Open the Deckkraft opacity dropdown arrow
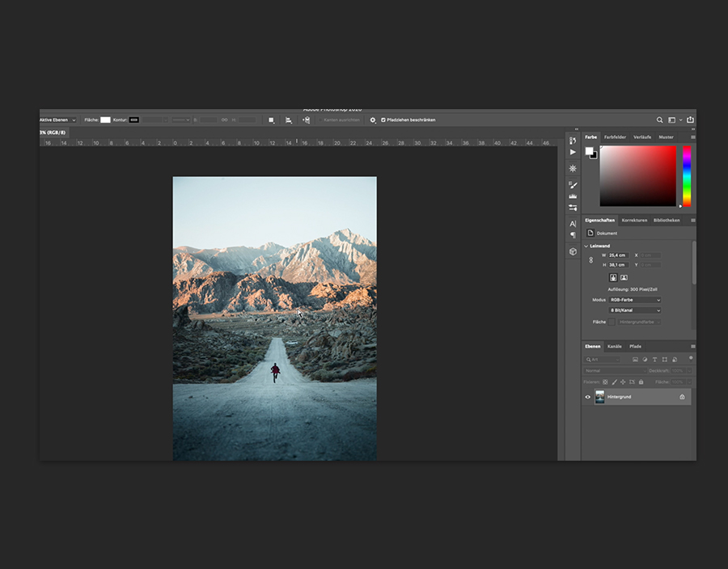Viewport: 728px width, 569px height. point(689,371)
